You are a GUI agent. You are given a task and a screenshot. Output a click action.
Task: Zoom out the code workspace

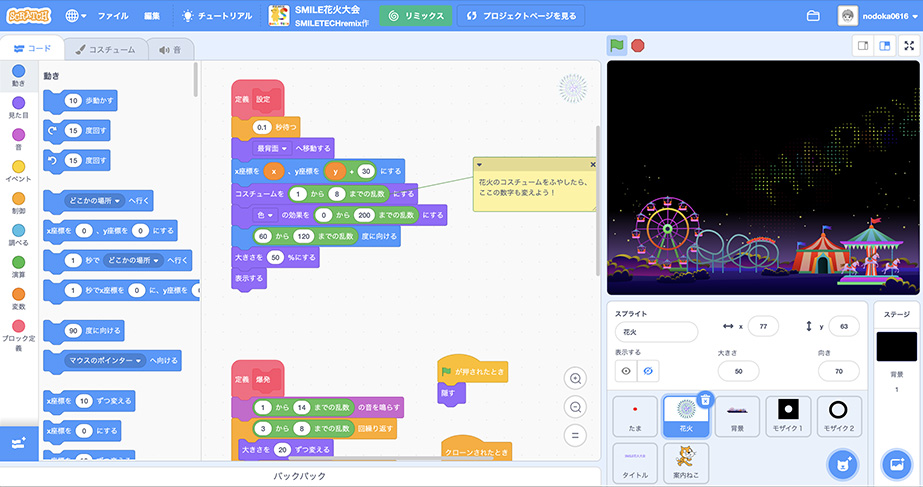pyautogui.click(x=575, y=407)
